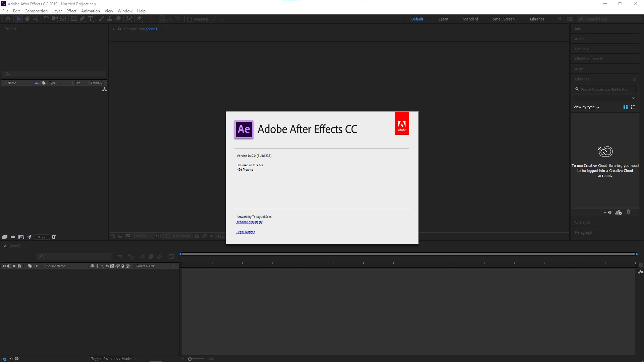Expand the library selection dropdown

633,98
